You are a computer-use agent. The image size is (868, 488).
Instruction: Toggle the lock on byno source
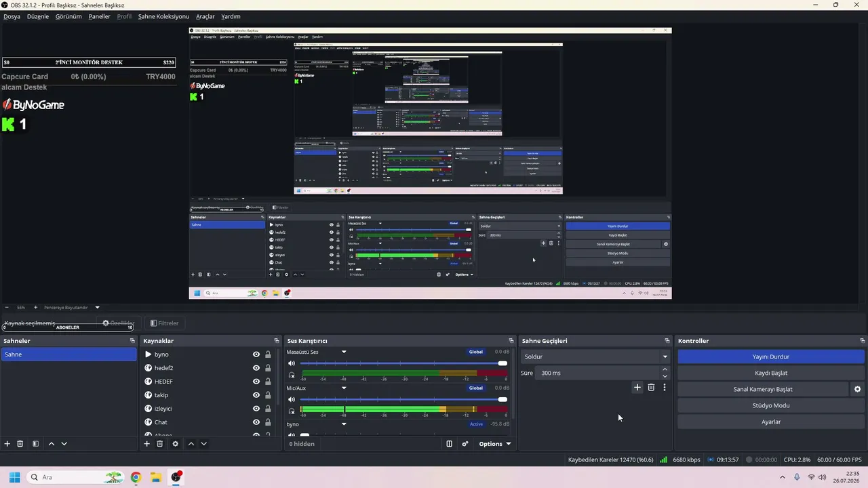tap(268, 354)
